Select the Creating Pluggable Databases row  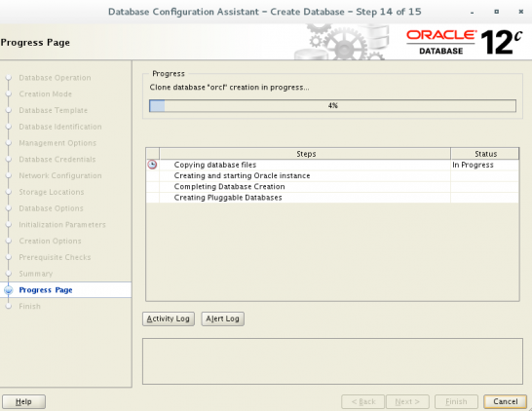pyautogui.click(x=332, y=198)
